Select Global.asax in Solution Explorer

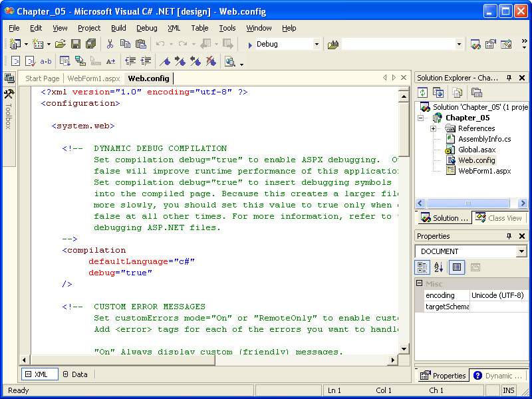[x=476, y=150]
